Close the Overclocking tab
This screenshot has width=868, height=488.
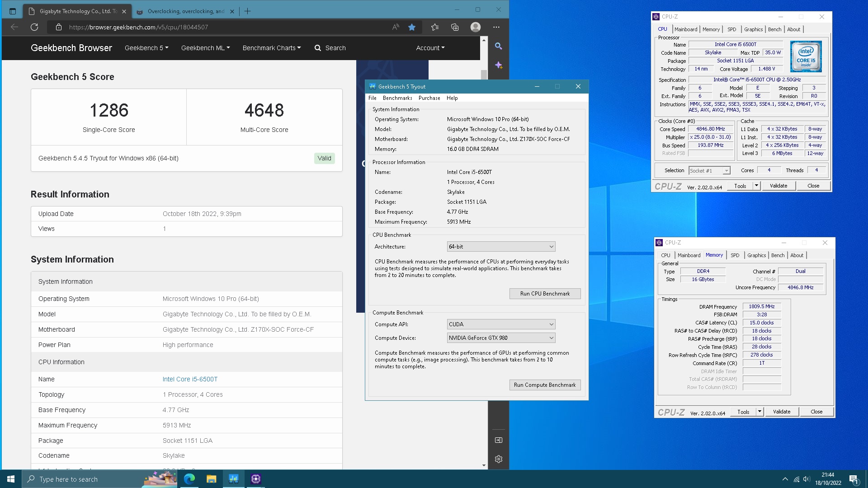point(232,12)
